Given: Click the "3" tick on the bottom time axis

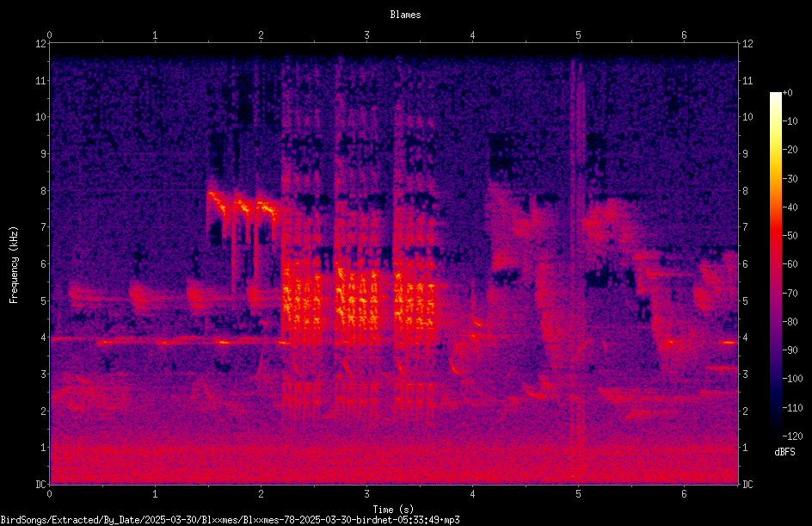Looking at the screenshot, I should click(x=366, y=494).
